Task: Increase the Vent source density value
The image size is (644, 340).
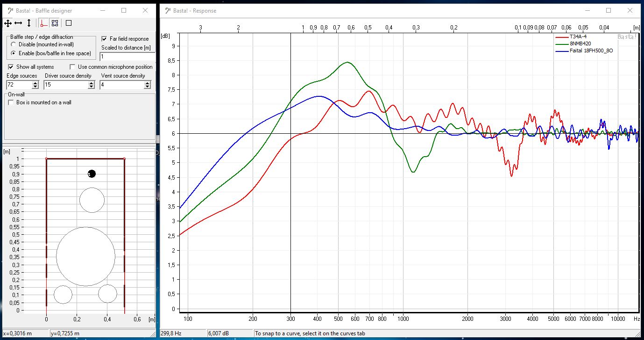Action: (x=148, y=83)
